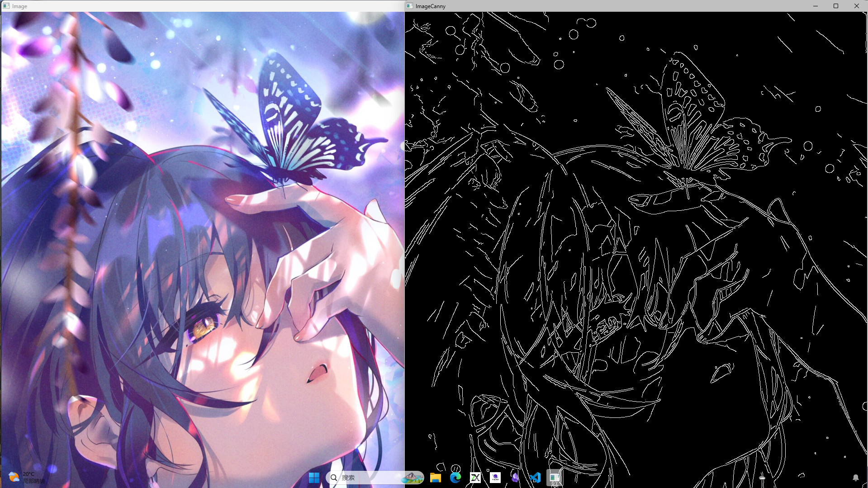Click the search highlight landscape image
Image resolution: width=868 pixels, height=488 pixels.
click(x=412, y=478)
